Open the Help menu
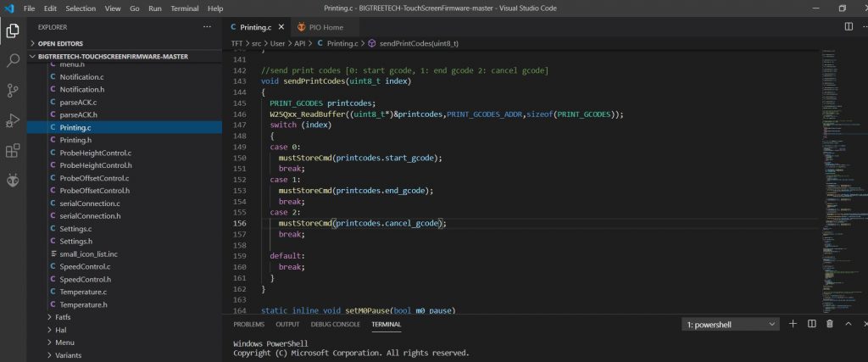This screenshot has height=362, width=868. [215, 8]
